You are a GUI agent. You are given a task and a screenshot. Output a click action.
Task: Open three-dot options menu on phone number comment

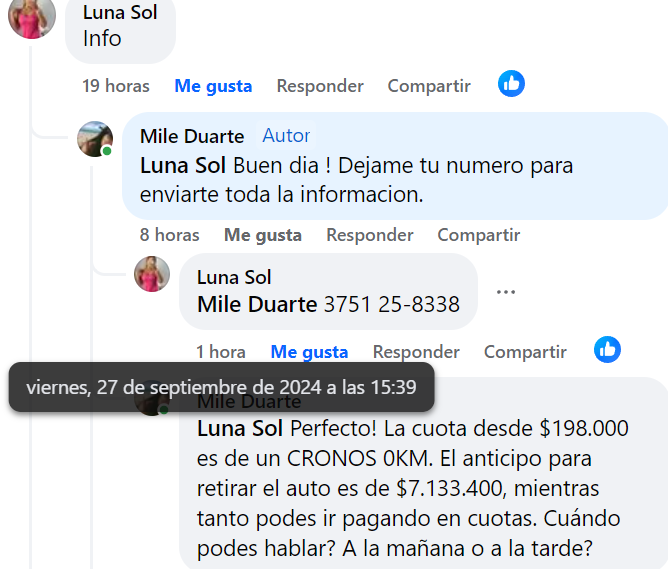coord(506,292)
